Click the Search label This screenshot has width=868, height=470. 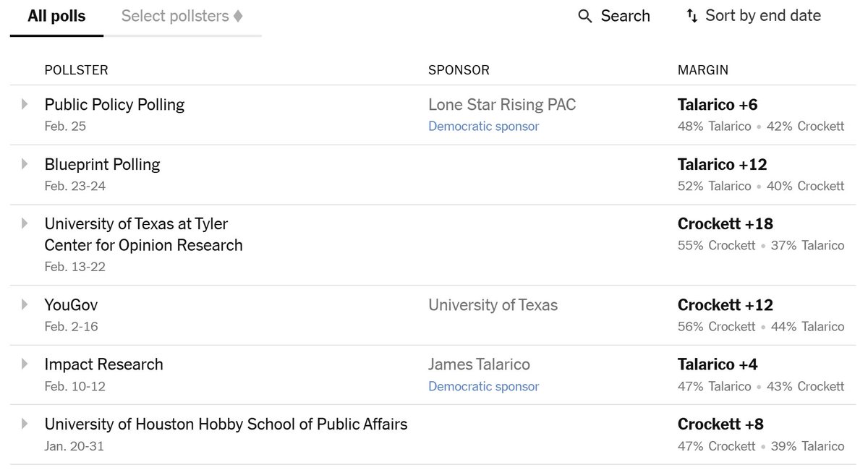click(625, 16)
